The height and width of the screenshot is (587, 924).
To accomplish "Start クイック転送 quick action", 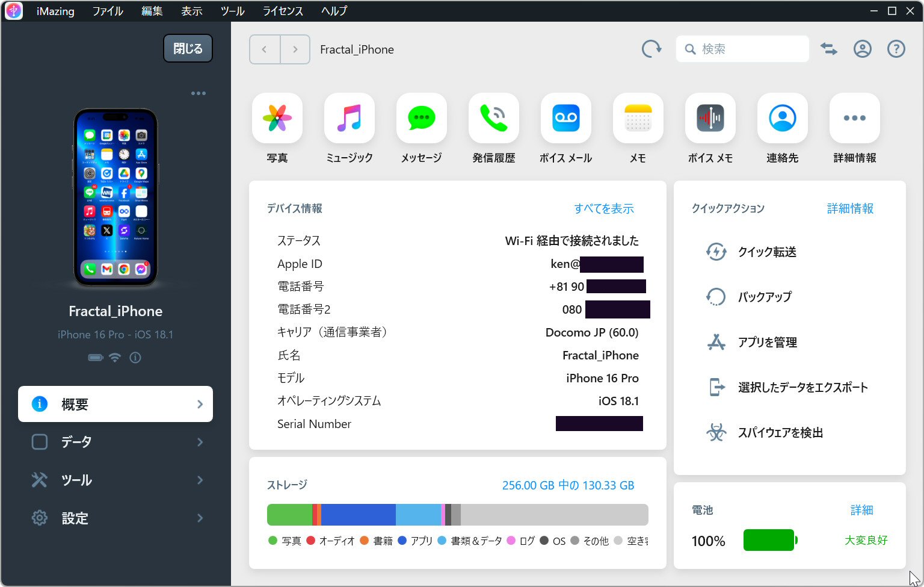I will coord(751,252).
